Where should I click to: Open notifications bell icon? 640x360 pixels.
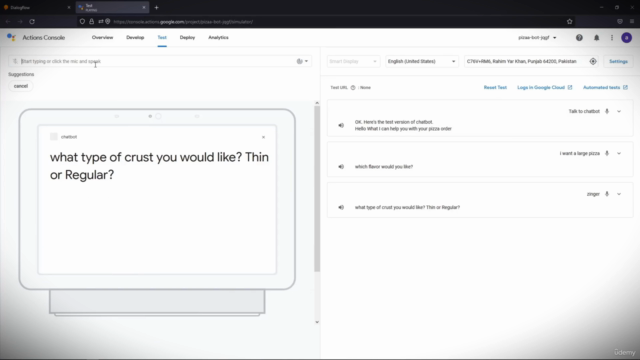tap(596, 38)
